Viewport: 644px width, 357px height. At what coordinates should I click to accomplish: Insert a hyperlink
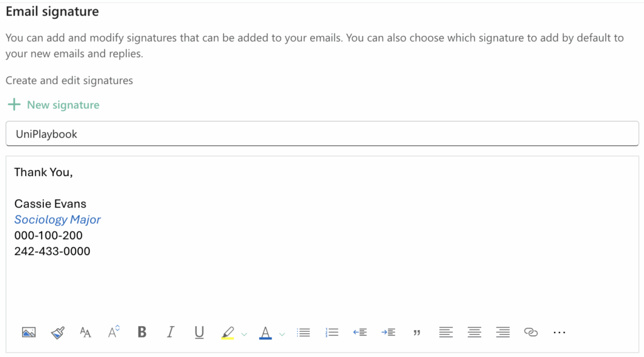pos(531,332)
